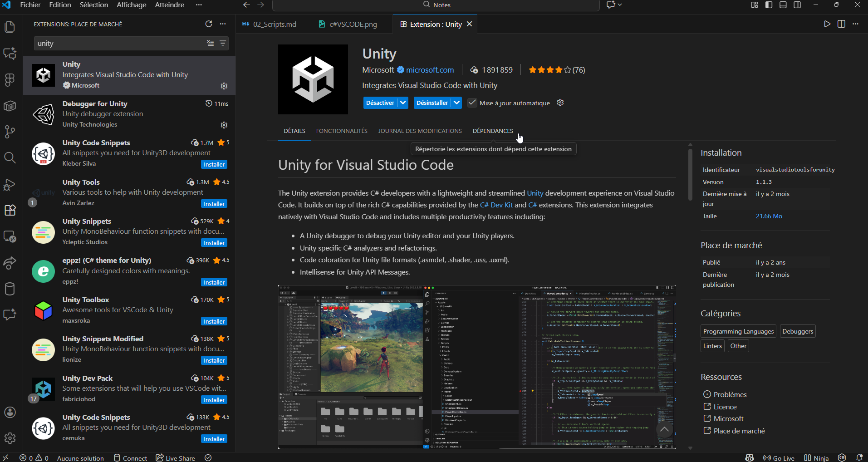Click the errors and warnings status indicator
This screenshot has width=868, height=462.
coord(34,458)
